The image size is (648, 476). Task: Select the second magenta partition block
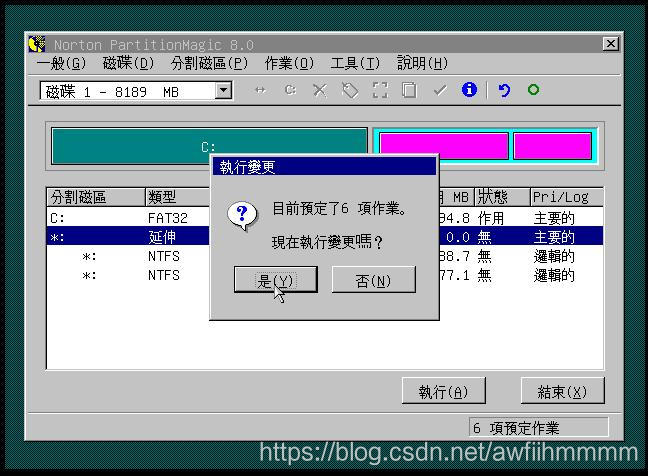553,146
